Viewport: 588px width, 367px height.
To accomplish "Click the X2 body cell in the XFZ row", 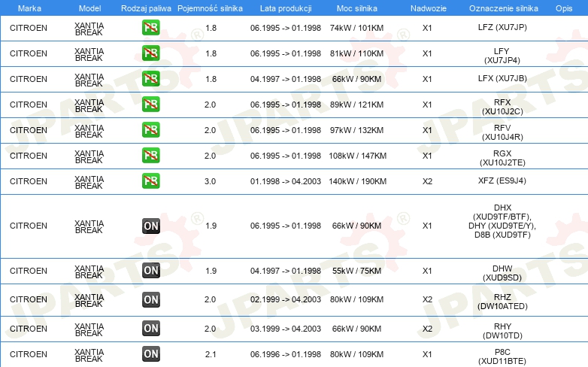I will tap(427, 181).
